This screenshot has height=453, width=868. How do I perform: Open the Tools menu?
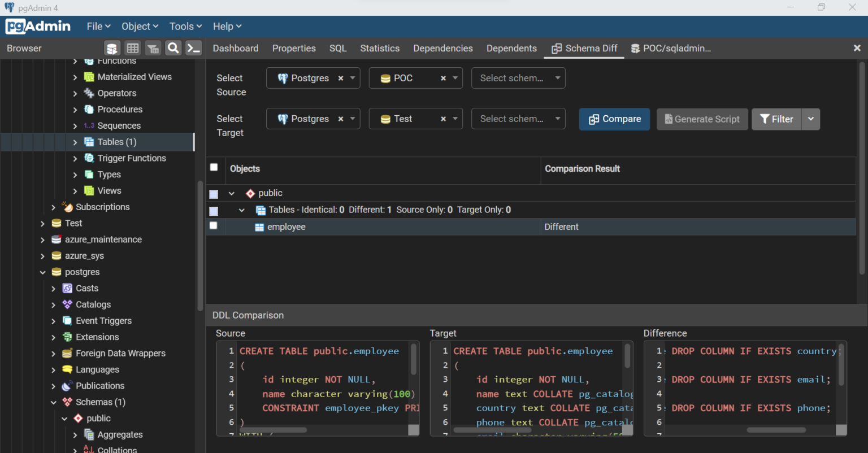tap(185, 27)
